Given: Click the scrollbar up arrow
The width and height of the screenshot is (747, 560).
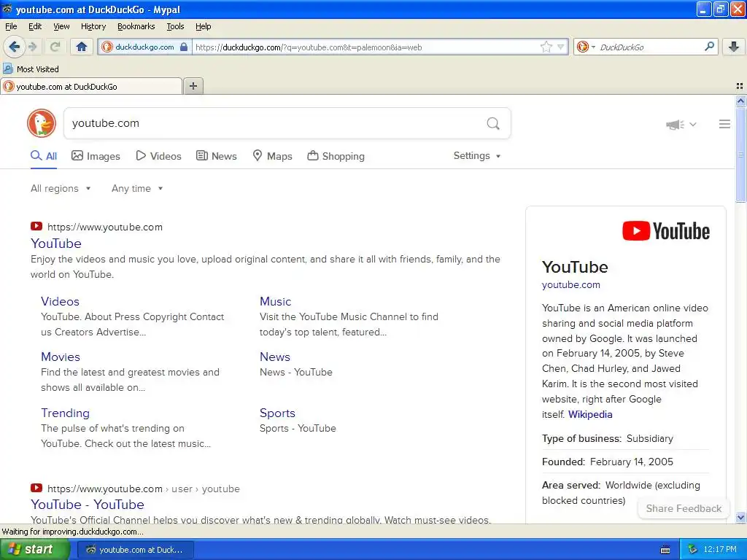Looking at the screenshot, I should tap(740, 101).
